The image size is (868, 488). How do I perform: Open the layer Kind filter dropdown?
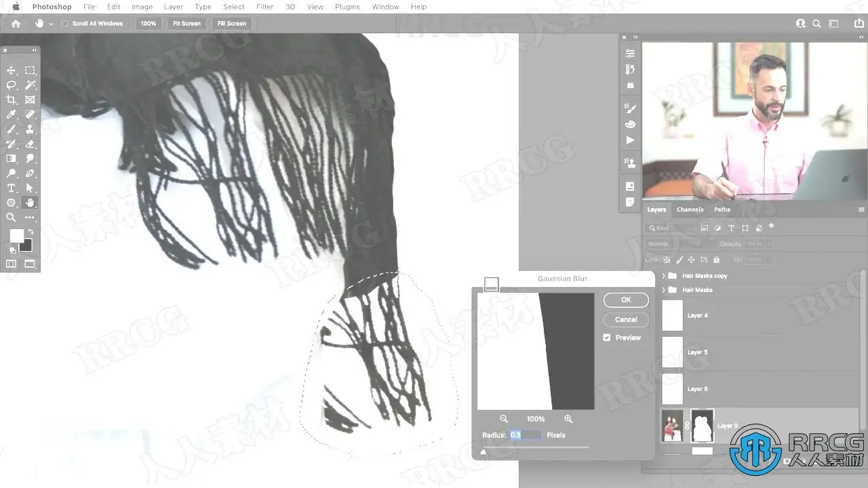671,228
